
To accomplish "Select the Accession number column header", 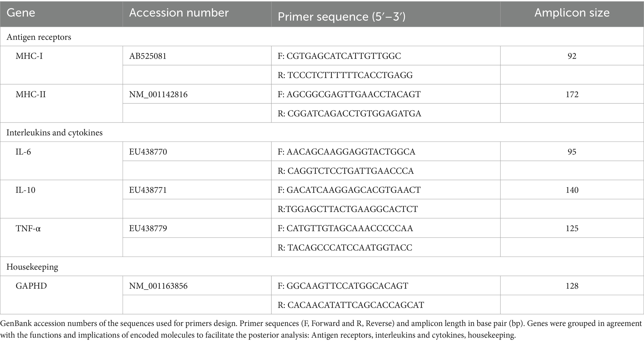I will click(197, 13).
